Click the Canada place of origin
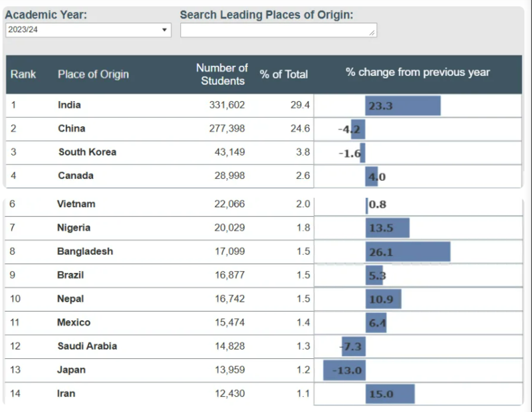The height and width of the screenshot is (412, 532). coord(76,176)
